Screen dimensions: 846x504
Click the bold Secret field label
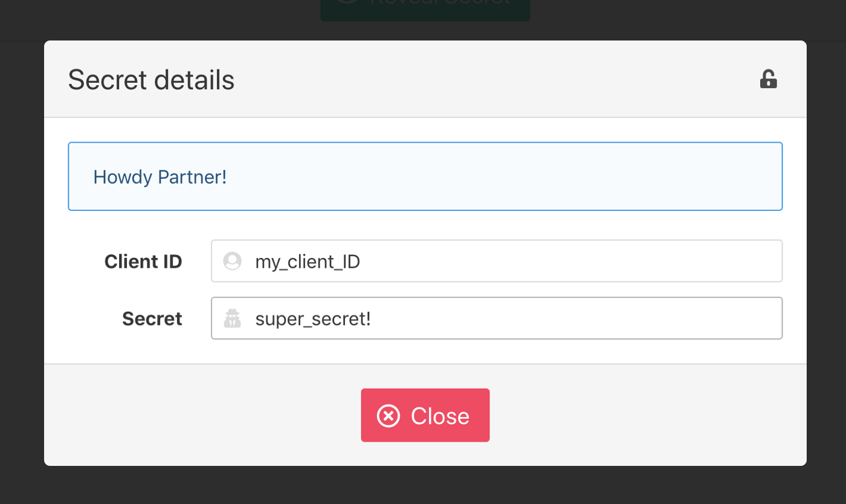tap(152, 318)
